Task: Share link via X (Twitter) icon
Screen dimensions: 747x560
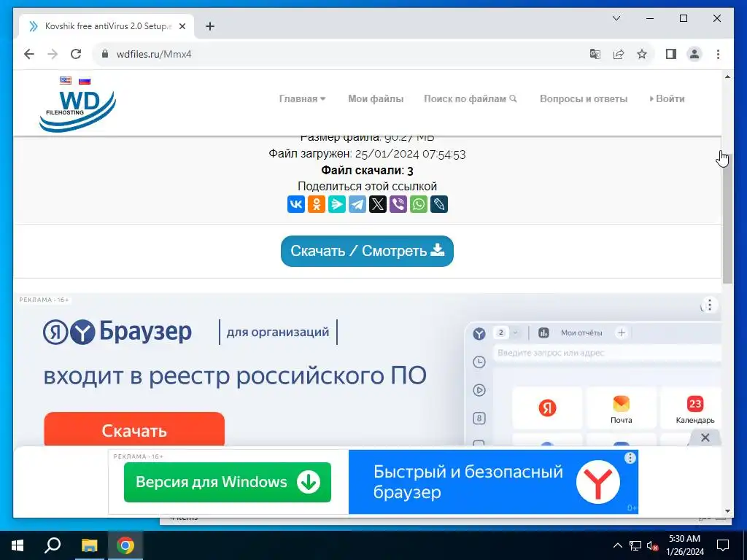Action: click(x=378, y=204)
